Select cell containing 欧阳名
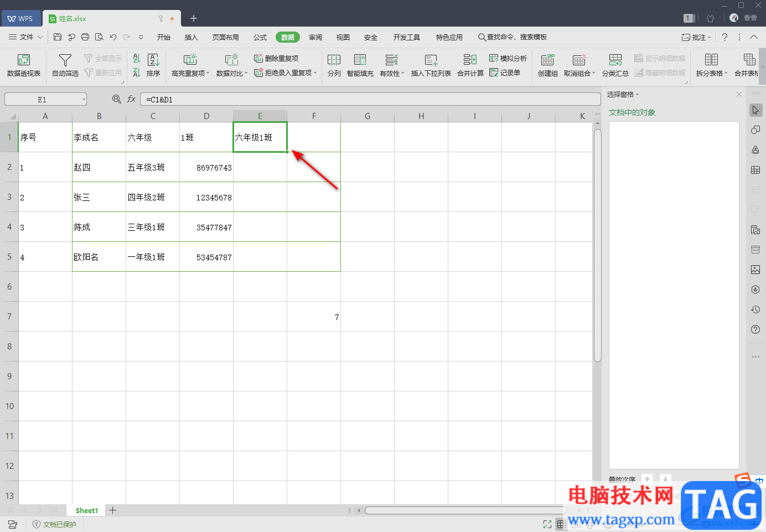766x532 pixels. pyautogui.click(x=99, y=257)
